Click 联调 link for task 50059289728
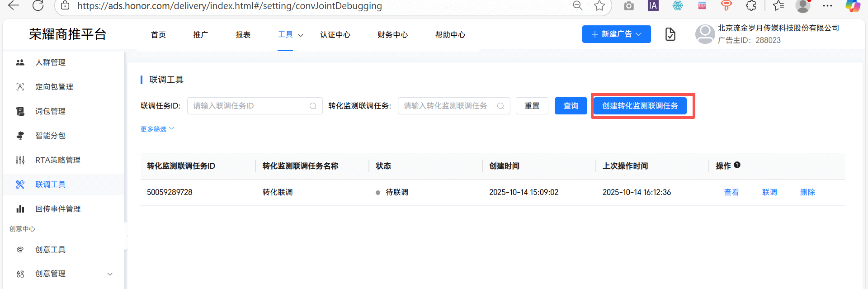The height and width of the screenshot is (289, 868). (x=769, y=192)
